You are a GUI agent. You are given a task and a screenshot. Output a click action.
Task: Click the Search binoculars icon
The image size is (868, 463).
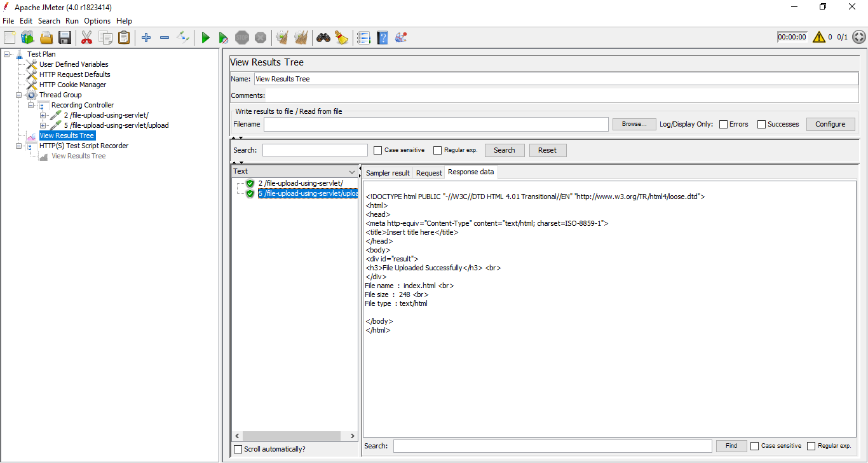pyautogui.click(x=323, y=38)
